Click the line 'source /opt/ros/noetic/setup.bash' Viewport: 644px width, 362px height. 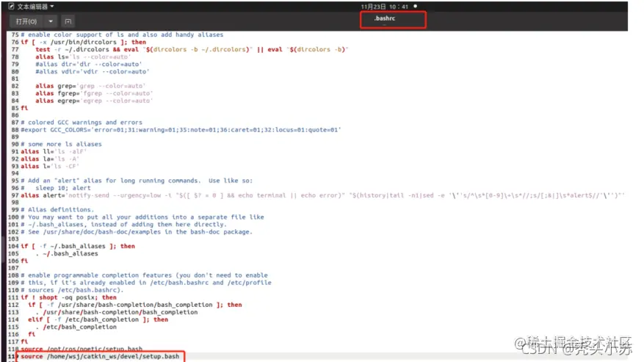pos(82,349)
